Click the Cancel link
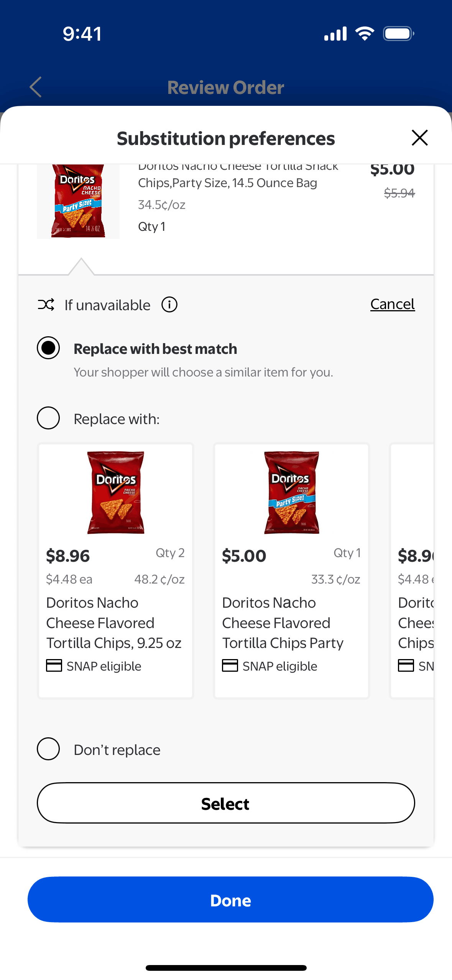This screenshot has height=980, width=452. 392,304
